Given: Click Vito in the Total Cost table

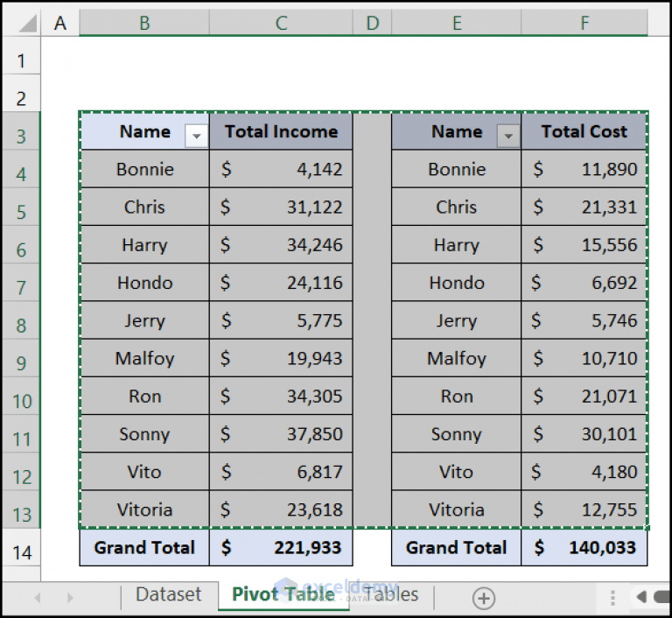Looking at the screenshot, I should 457,472.
